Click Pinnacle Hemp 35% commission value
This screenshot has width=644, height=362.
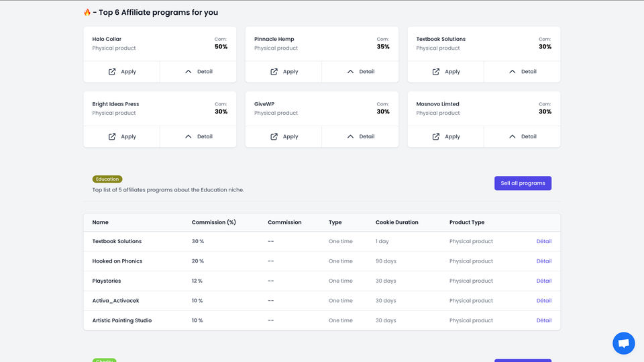pos(383,46)
